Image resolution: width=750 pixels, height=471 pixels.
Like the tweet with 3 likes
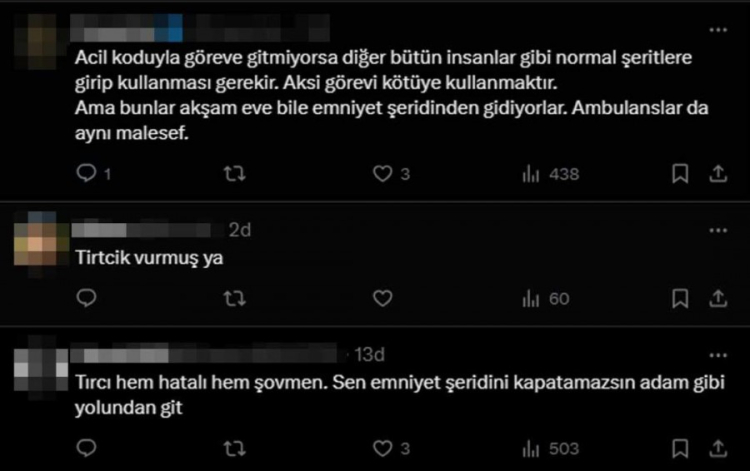(381, 174)
